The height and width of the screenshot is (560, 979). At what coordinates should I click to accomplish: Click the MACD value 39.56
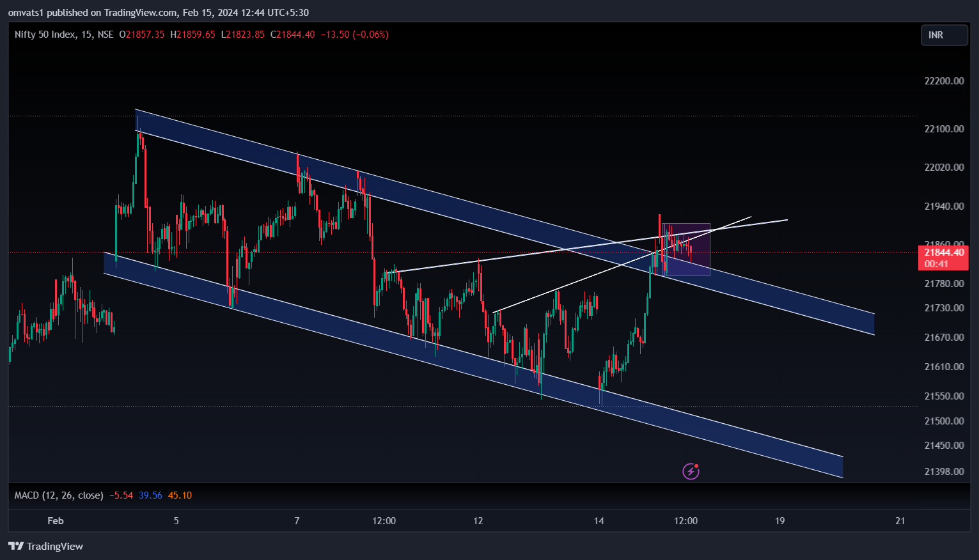(150, 495)
